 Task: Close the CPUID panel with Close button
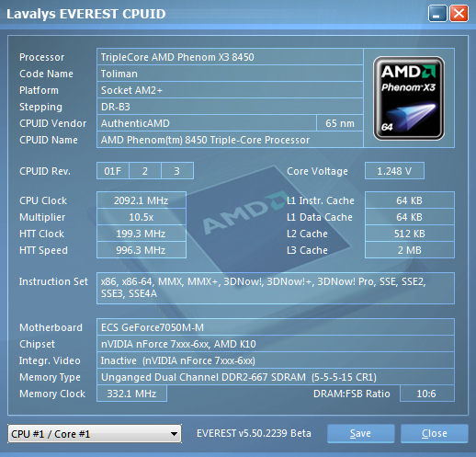coord(435,433)
